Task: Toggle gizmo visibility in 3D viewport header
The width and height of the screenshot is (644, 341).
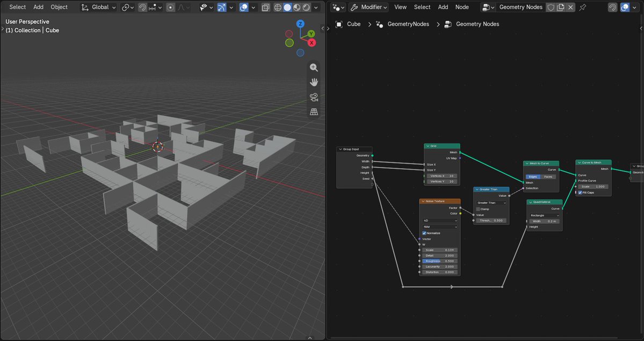Action: tap(222, 8)
